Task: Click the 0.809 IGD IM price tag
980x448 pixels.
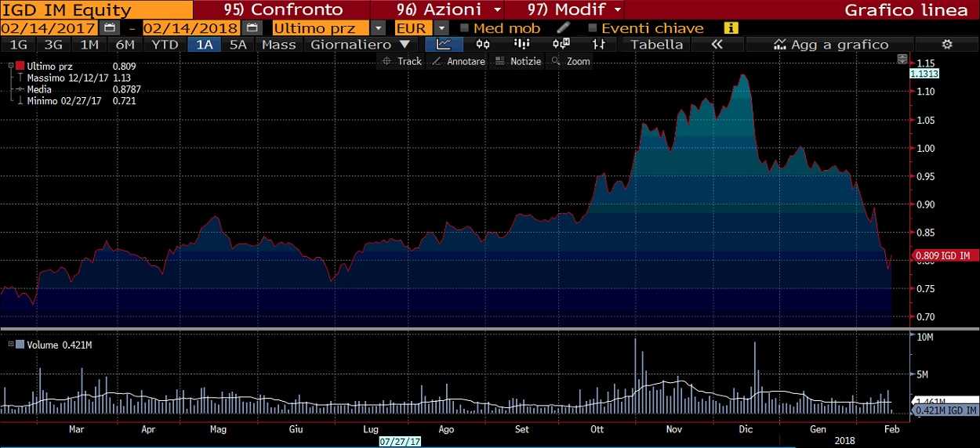Action: click(943, 255)
